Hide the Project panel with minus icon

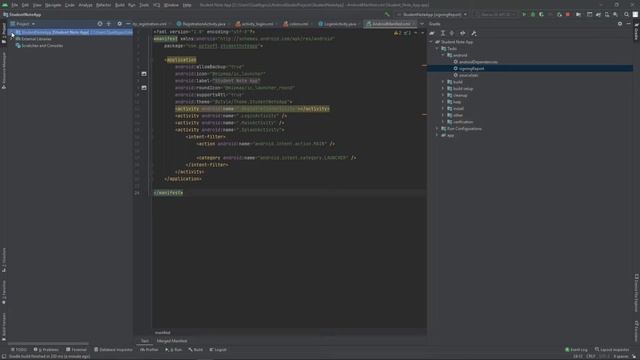click(128, 24)
